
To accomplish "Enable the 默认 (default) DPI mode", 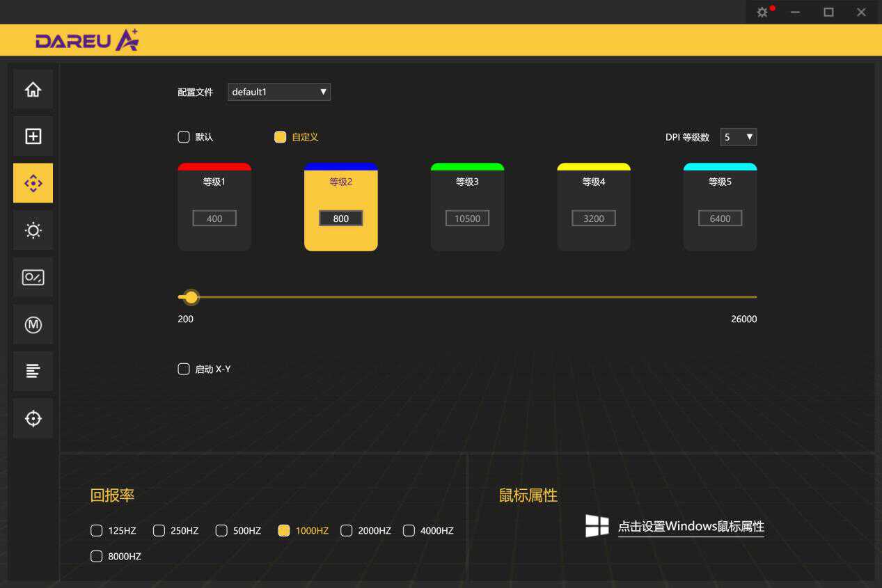I will pos(184,136).
